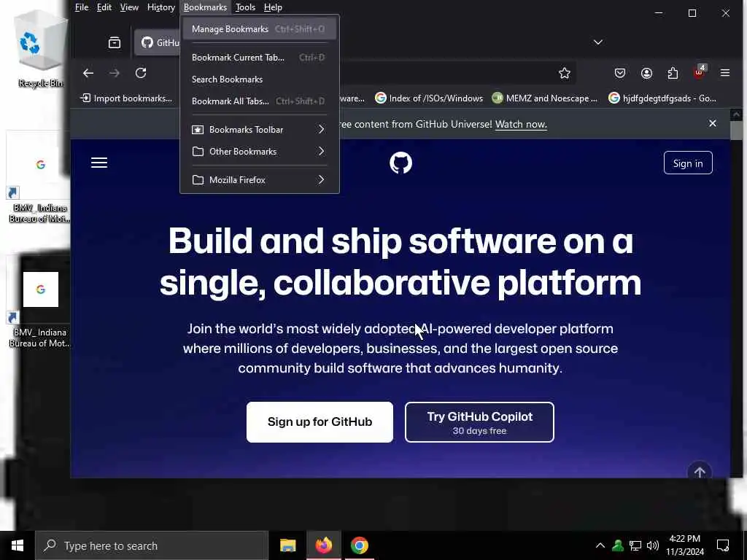Open the volume speaker tray icon
The height and width of the screenshot is (560, 747).
(653, 545)
